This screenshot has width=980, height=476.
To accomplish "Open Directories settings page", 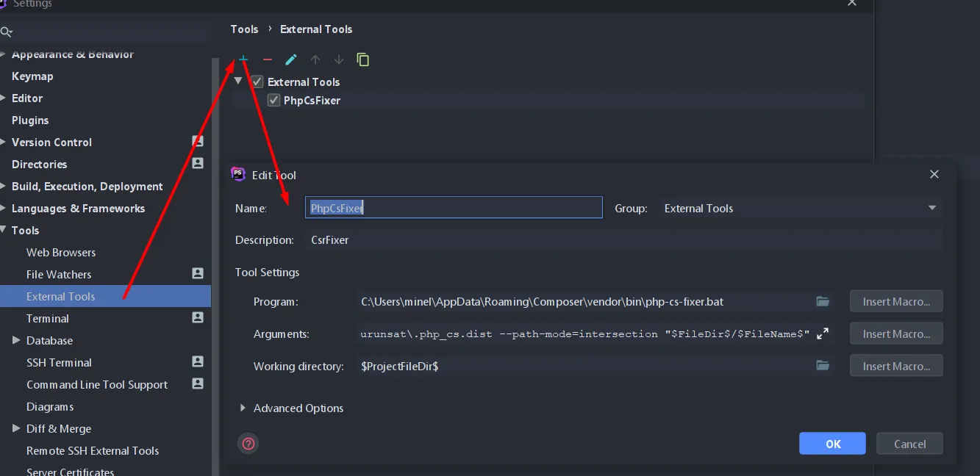I will [39, 164].
